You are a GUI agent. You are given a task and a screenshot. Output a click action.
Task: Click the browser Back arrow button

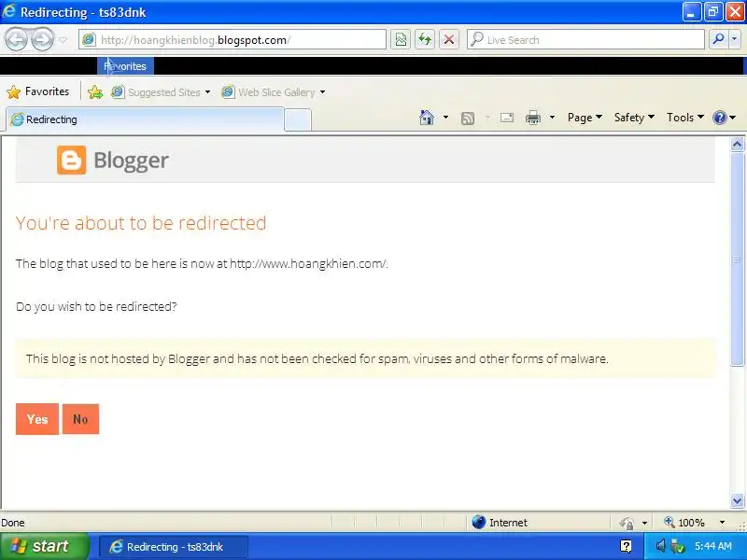pos(16,40)
